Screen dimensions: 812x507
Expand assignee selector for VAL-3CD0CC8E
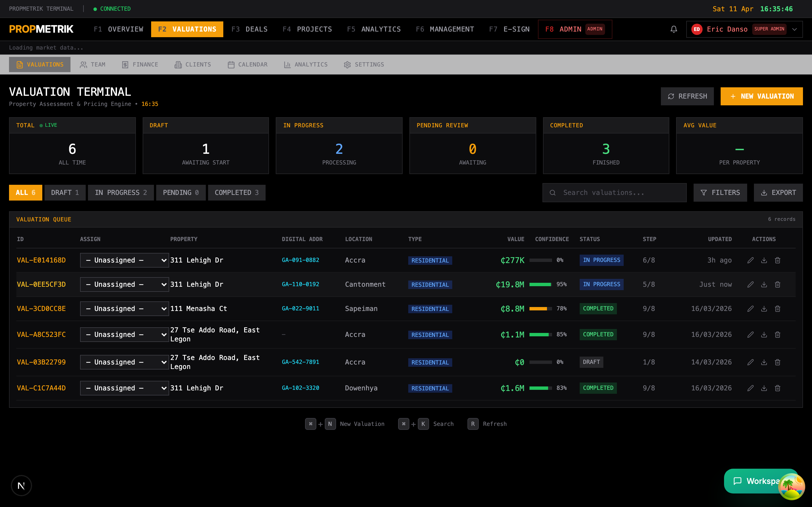click(125, 308)
